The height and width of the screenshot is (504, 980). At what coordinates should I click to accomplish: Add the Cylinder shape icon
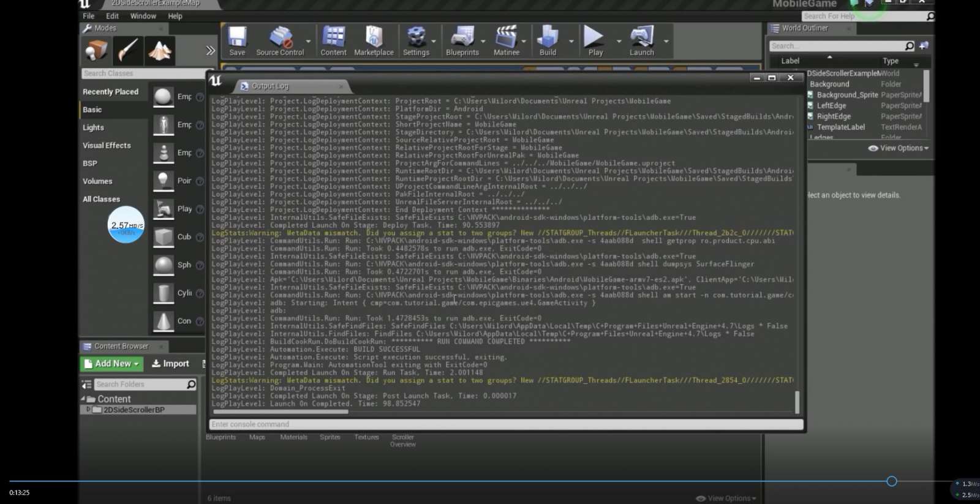164,293
